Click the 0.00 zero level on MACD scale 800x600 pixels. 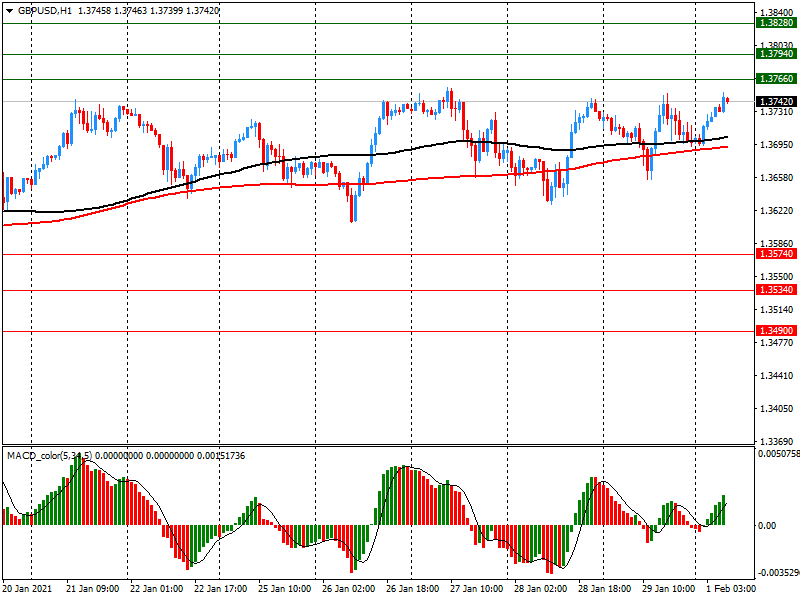click(767, 525)
